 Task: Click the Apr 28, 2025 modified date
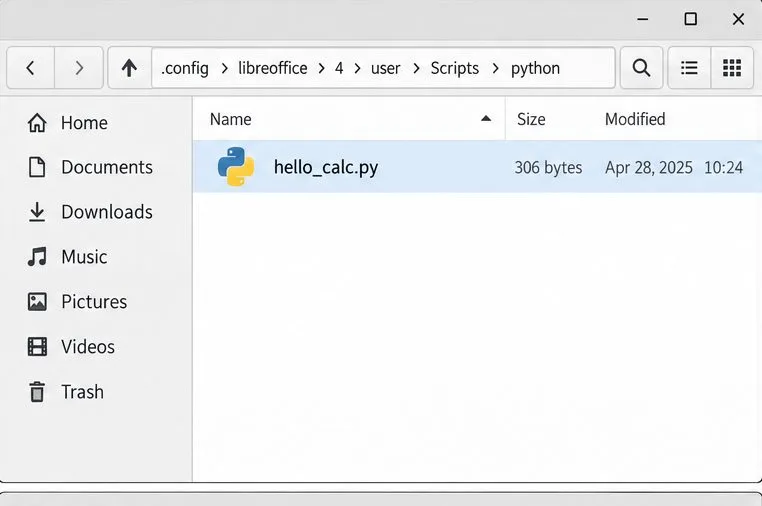pos(649,167)
